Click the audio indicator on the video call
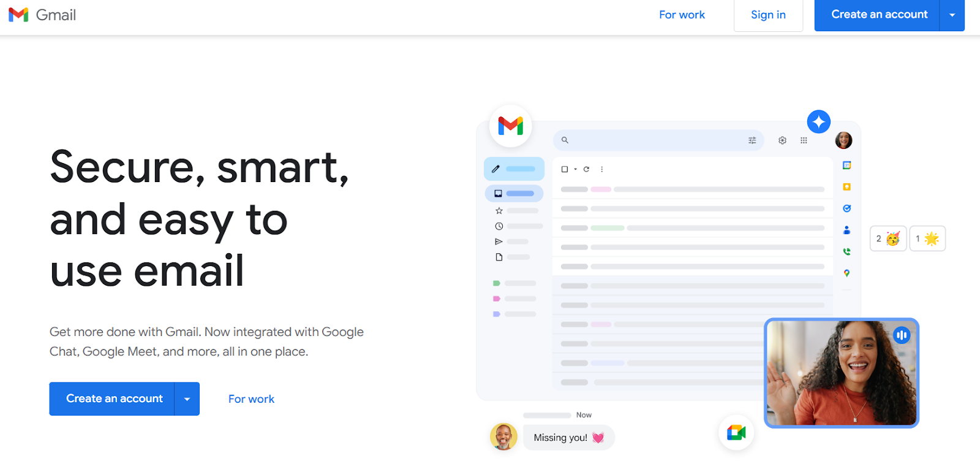Viewport: 980px width, 461px height. tap(902, 335)
